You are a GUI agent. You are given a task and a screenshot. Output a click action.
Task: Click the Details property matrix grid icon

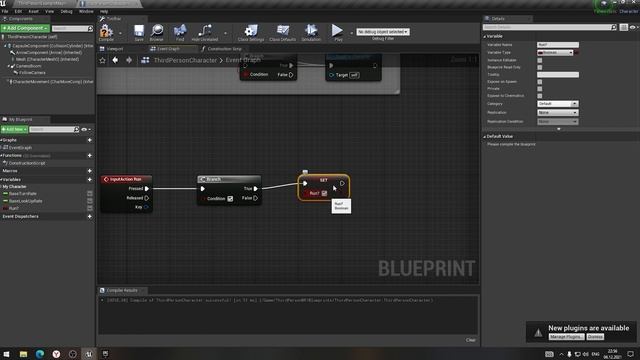[x=623, y=27]
